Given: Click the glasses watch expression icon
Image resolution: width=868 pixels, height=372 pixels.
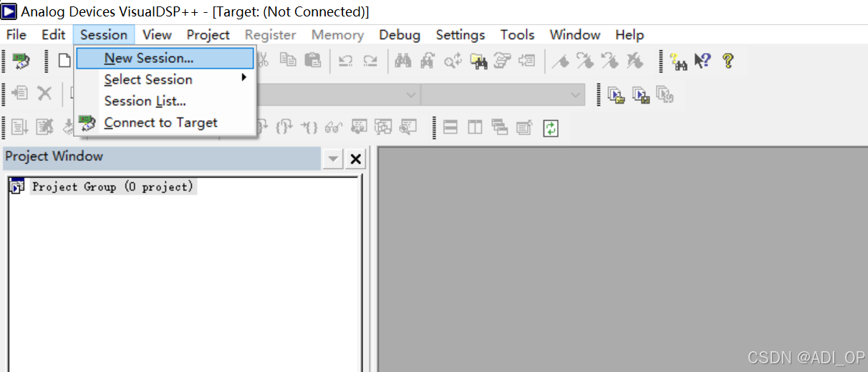Looking at the screenshot, I should point(334,127).
